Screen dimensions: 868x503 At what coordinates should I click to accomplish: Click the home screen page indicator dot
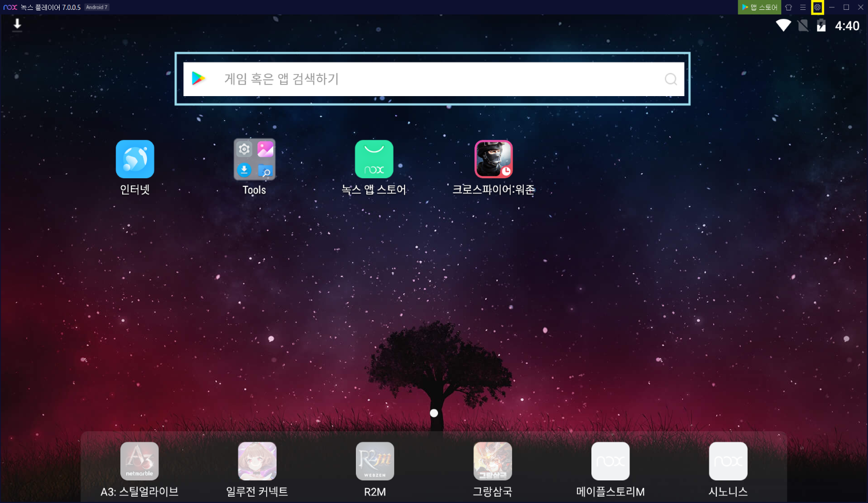pos(434,413)
